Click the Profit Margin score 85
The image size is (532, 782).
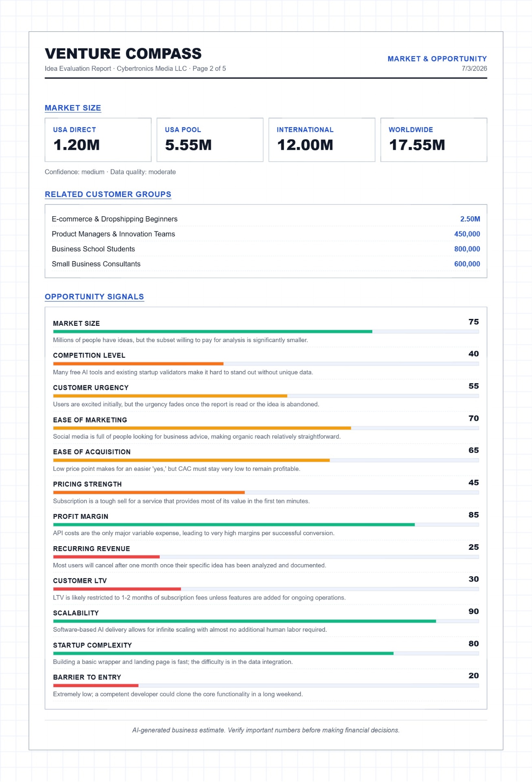tap(474, 515)
